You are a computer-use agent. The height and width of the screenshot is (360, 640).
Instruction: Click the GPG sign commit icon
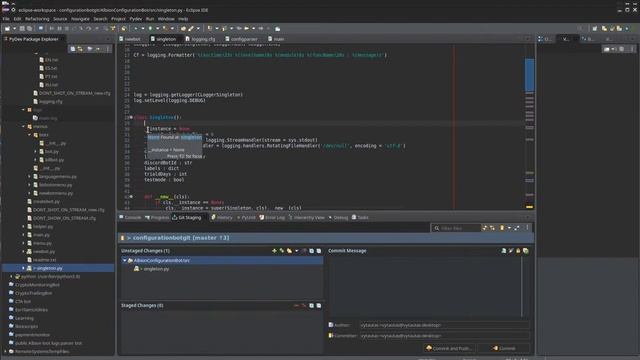click(518, 251)
